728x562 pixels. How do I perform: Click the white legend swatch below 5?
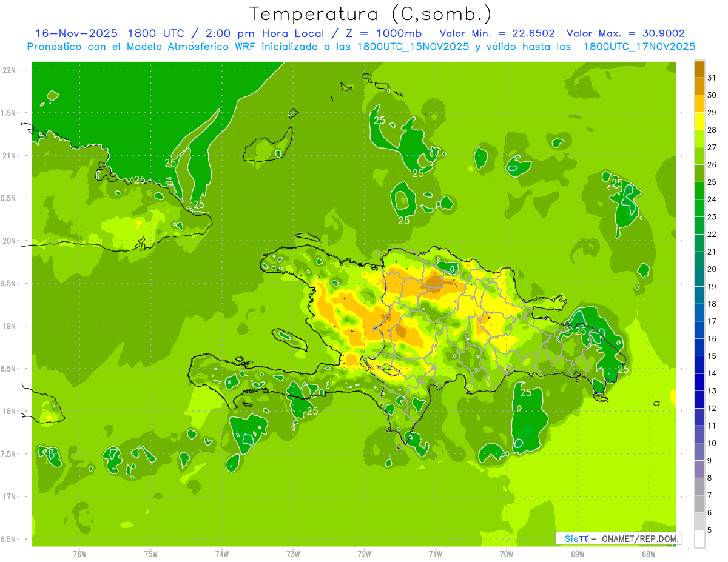click(x=699, y=539)
